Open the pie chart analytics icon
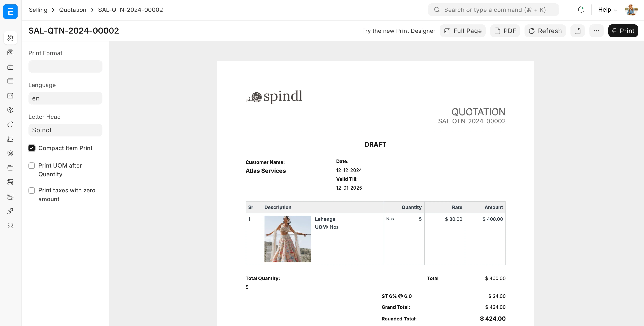This screenshot has height=326, width=644. coord(10,124)
